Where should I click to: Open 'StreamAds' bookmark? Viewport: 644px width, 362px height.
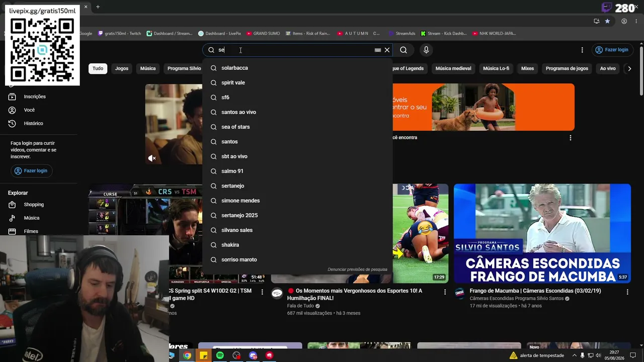tap(401, 34)
